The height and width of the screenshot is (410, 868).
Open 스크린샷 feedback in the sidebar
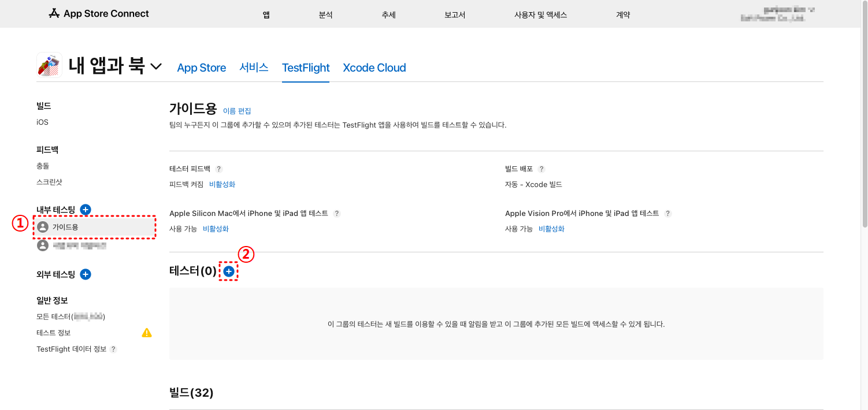click(x=49, y=182)
